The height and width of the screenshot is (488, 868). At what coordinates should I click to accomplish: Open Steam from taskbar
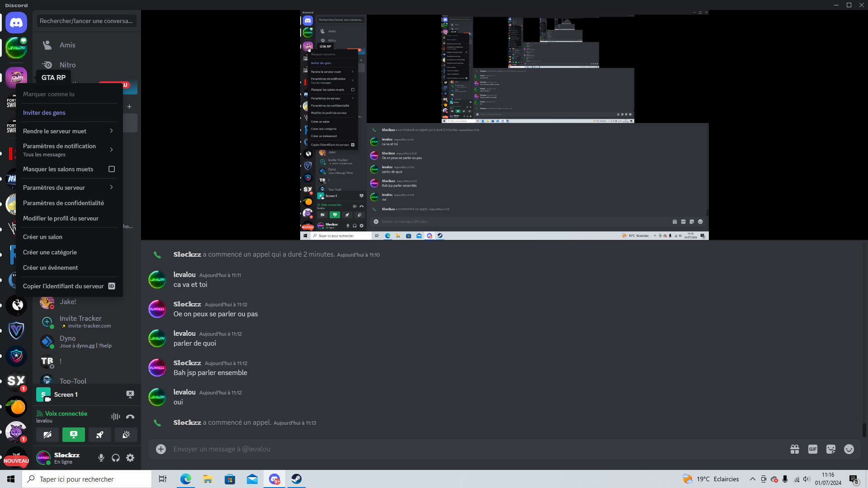[297, 479]
